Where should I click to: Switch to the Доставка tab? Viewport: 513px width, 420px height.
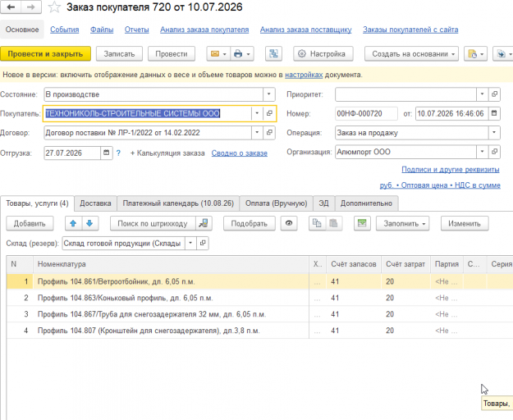click(95, 203)
